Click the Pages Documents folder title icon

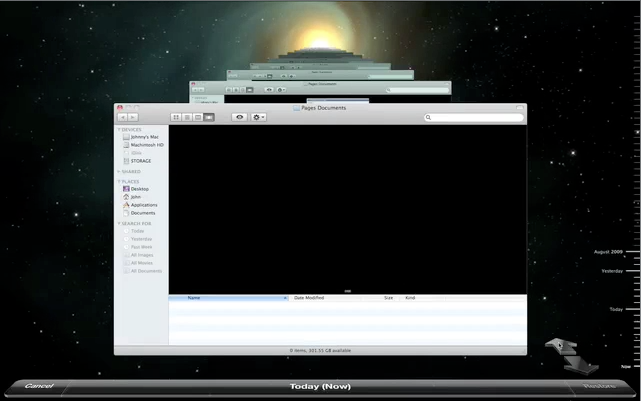tap(296, 108)
